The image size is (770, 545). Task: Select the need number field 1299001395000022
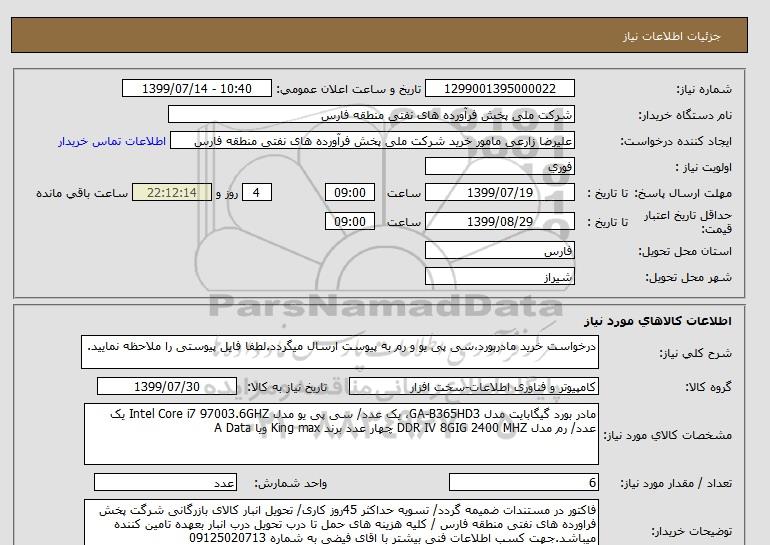499,89
